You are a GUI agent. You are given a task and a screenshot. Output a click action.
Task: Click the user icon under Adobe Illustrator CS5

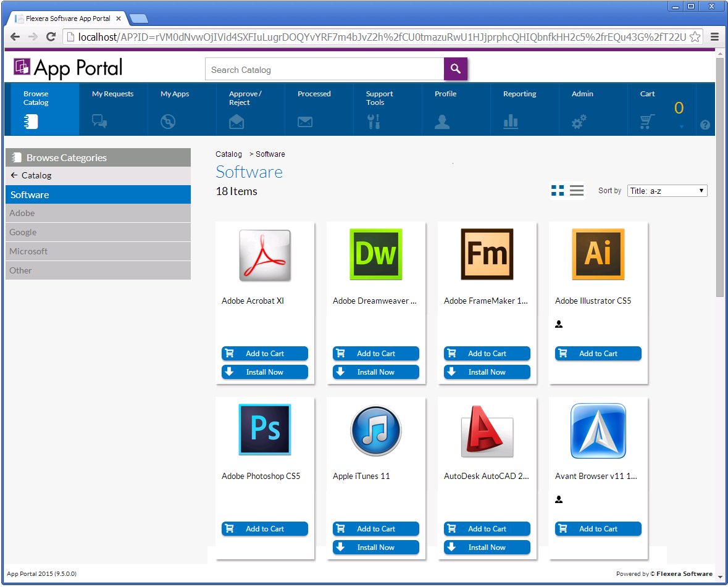(x=559, y=323)
